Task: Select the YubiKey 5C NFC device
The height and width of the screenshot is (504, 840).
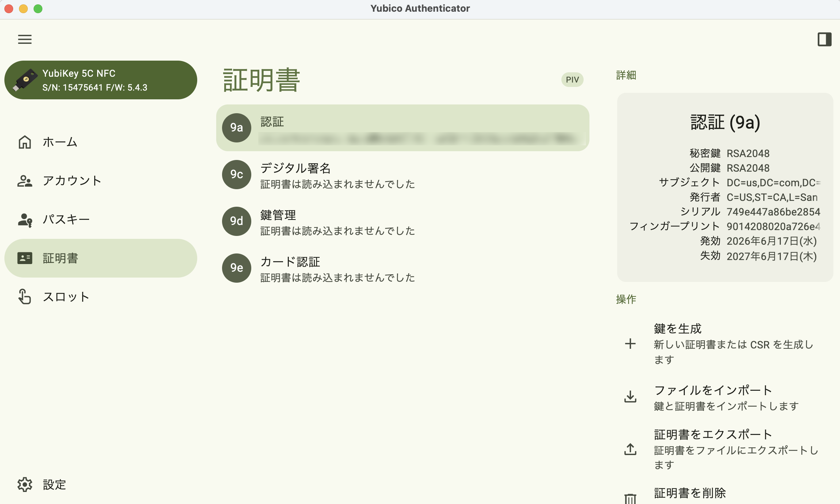Action: (101, 80)
